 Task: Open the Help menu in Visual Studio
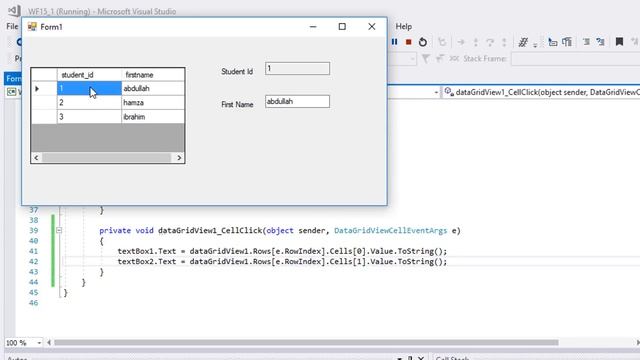[x=403, y=27]
